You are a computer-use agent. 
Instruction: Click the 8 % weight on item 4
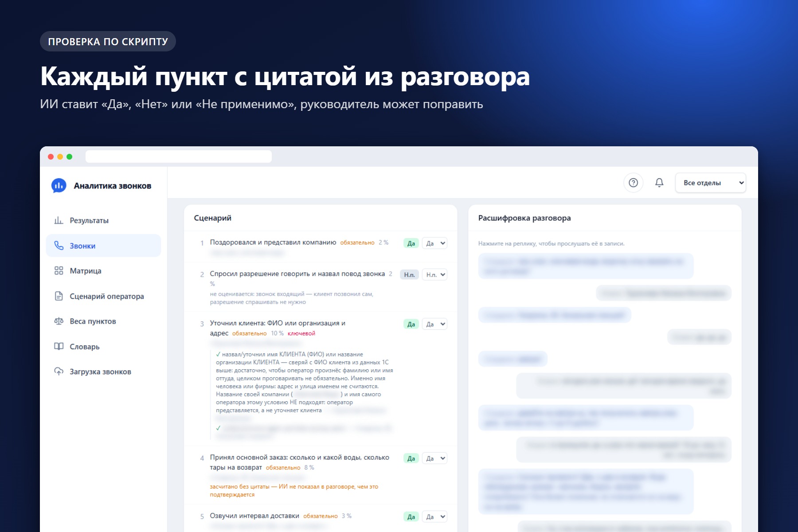[309, 468]
